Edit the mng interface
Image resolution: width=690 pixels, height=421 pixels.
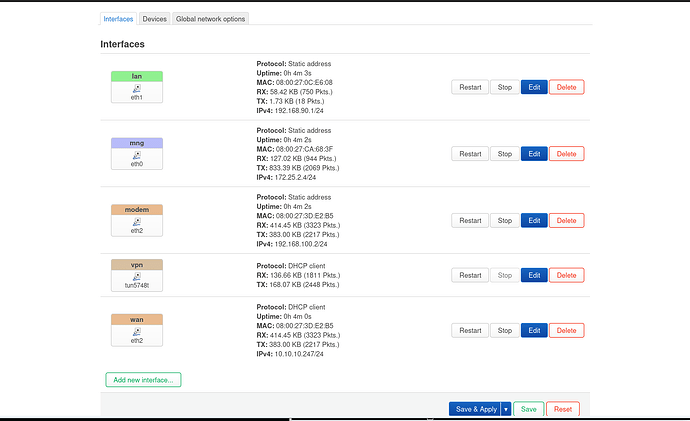[534, 154]
